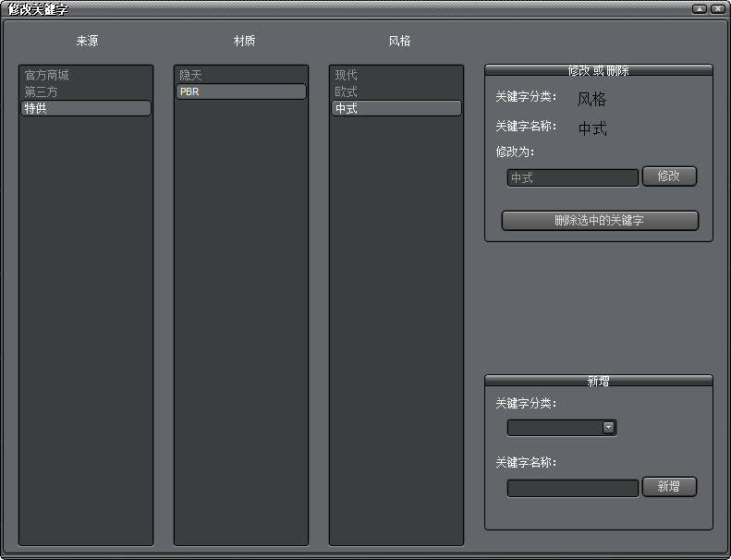Select 现代 in the 风格 list
Screen dimensions: 731x560
pyautogui.click(x=396, y=75)
